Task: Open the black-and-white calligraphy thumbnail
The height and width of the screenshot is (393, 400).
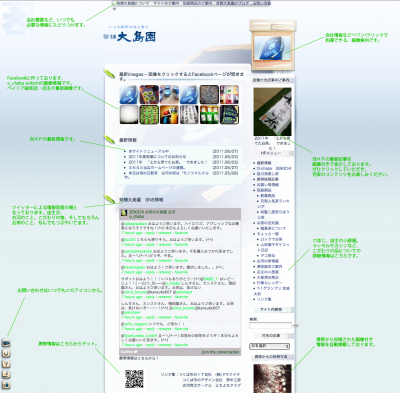Action: 189,115
